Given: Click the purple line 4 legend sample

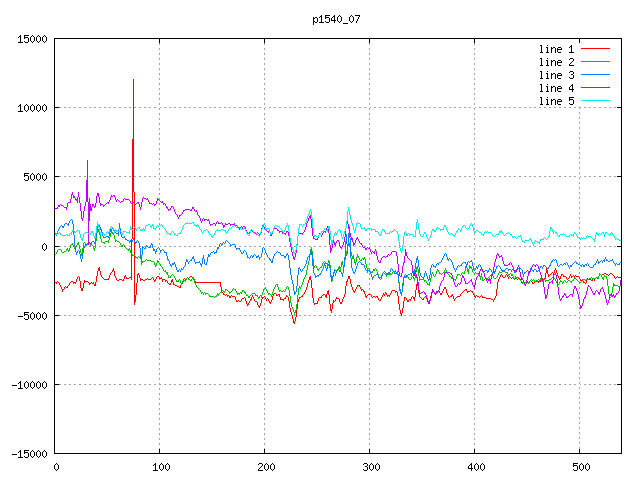Looking at the screenshot, I should pyautogui.click(x=595, y=88).
